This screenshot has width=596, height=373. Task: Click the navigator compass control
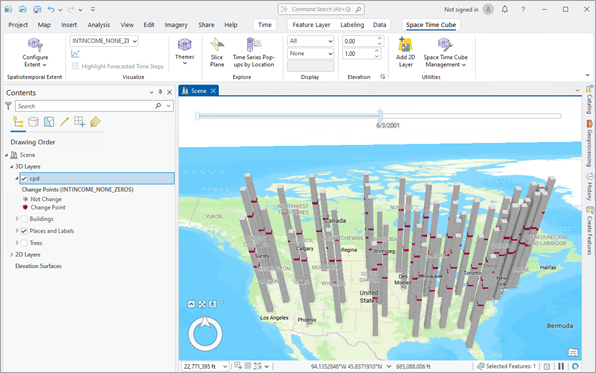[x=205, y=334]
